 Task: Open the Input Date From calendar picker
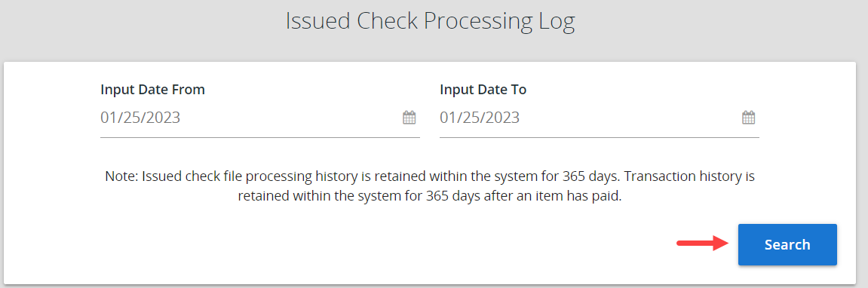[x=409, y=118]
